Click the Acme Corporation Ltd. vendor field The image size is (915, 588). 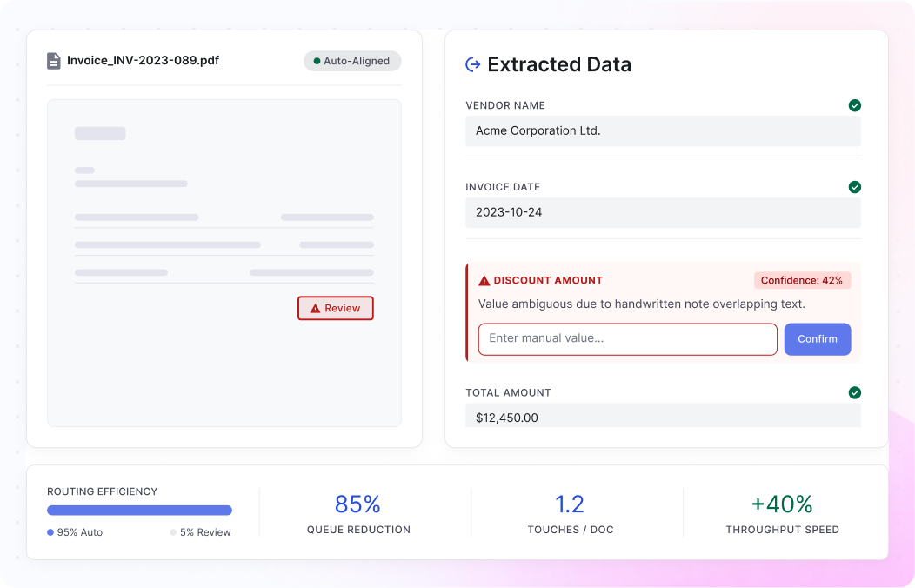[x=663, y=130]
